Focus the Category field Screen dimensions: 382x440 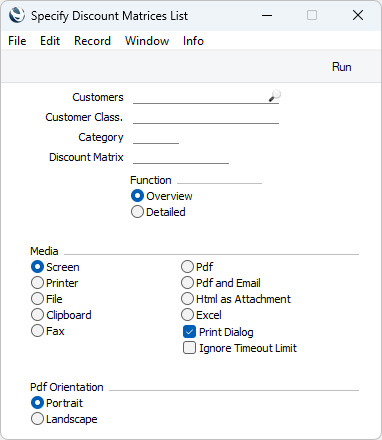point(156,137)
